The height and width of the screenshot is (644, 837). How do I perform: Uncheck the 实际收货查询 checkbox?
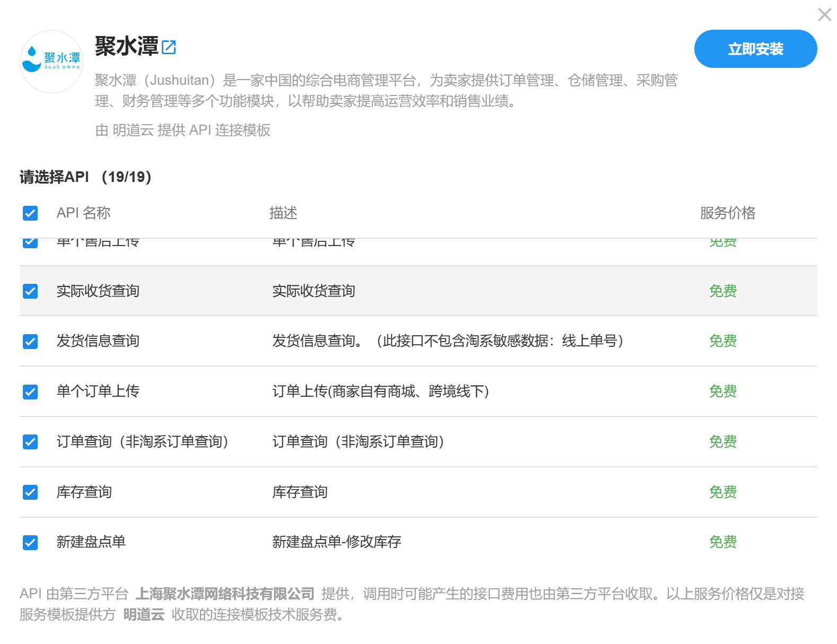30,291
